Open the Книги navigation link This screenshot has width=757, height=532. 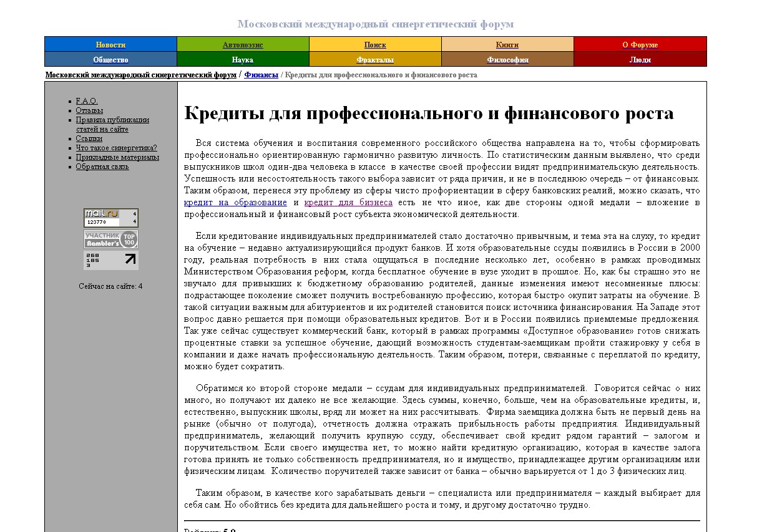pos(507,45)
